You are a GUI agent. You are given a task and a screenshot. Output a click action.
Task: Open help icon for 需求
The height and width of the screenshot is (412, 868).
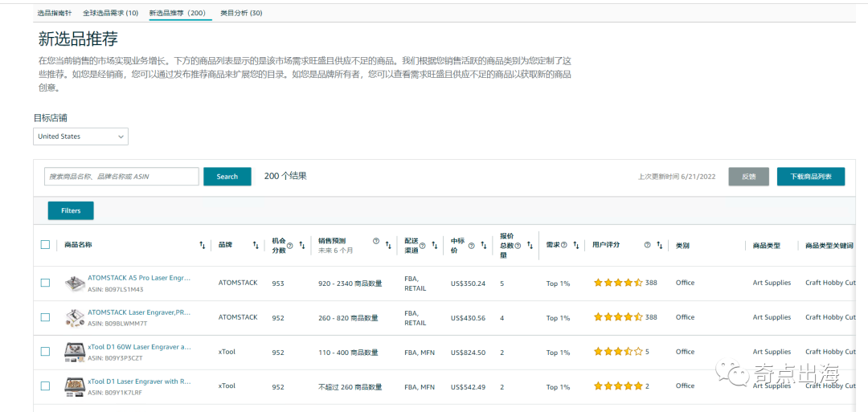pos(564,245)
